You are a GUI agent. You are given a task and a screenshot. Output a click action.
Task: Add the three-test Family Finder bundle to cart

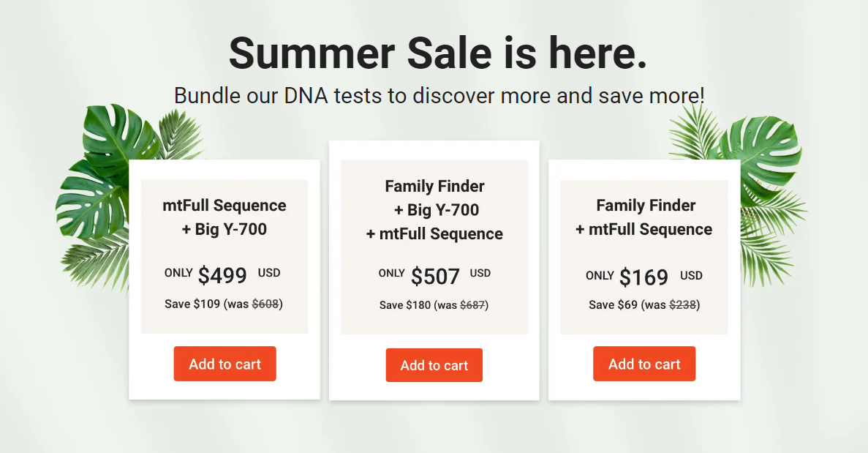[434, 365]
